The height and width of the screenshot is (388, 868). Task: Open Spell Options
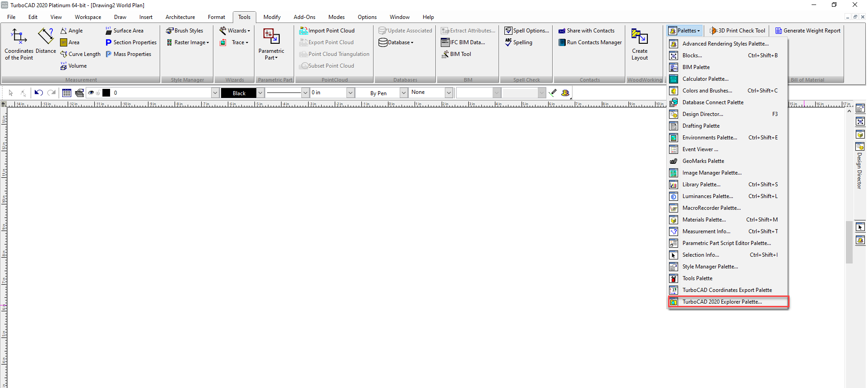point(527,31)
